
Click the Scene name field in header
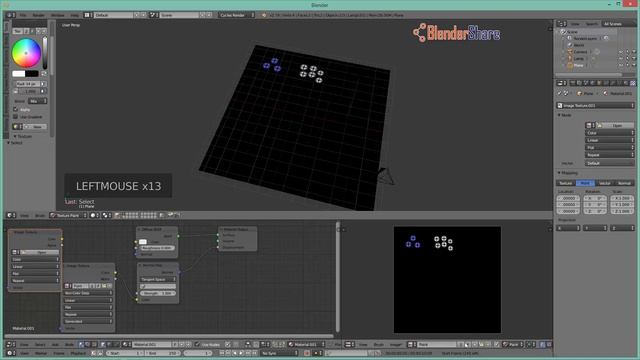pyautogui.click(x=179, y=15)
